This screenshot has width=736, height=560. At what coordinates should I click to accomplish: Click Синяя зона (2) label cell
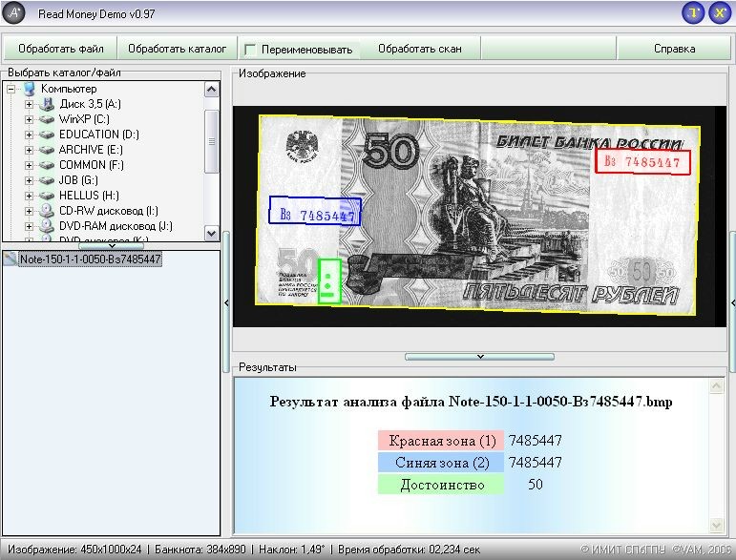tap(441, 463)
